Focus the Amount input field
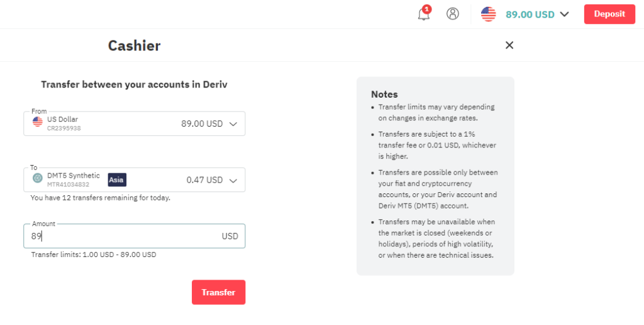The height and width of the screenshot is (325, 644). pyautogui.click(x=135, y=236)
